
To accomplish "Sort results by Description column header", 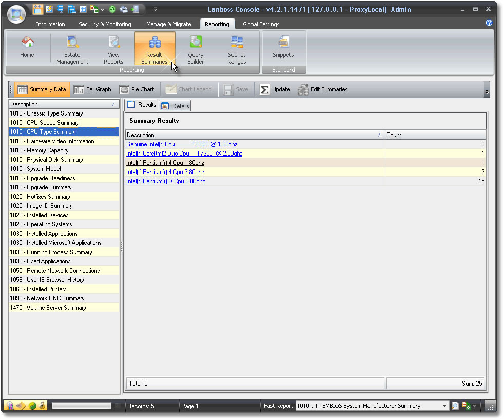I will coord(255,135).
